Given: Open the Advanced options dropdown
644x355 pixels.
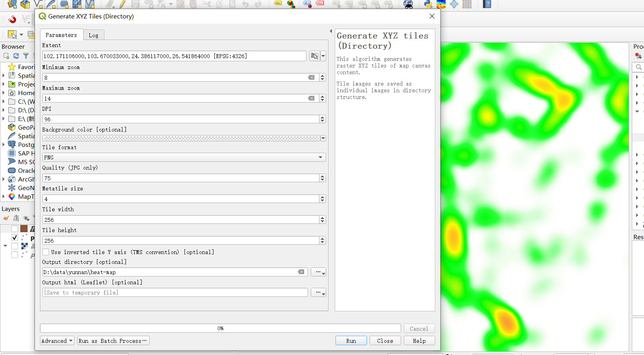Looking at the screenshot, I should 57,340.
